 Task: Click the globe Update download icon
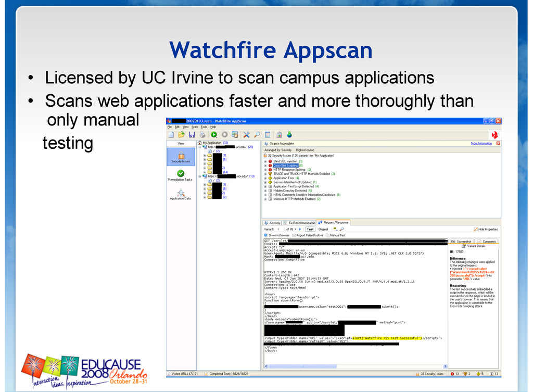tap(289, 135)
